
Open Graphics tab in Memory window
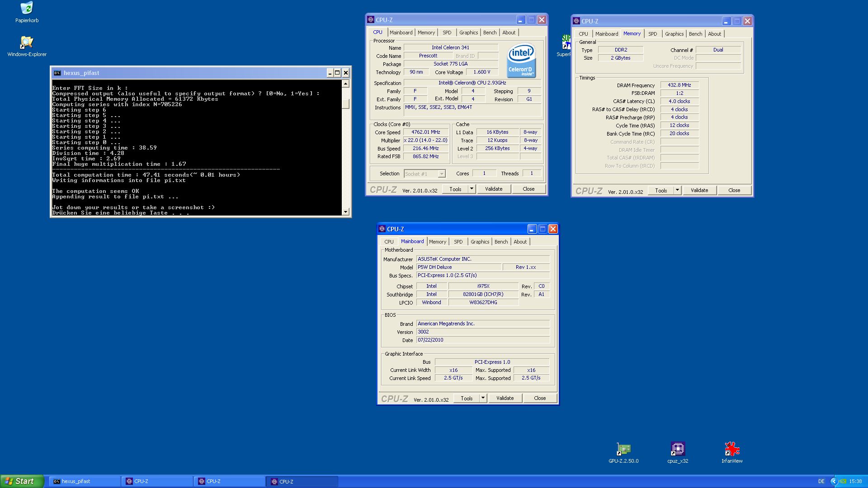(x=674, y=34)
